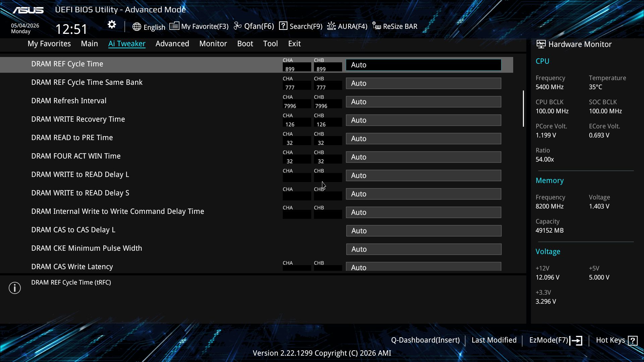
Task: Click the Search question-mark icon
Action: click(283, 26)
